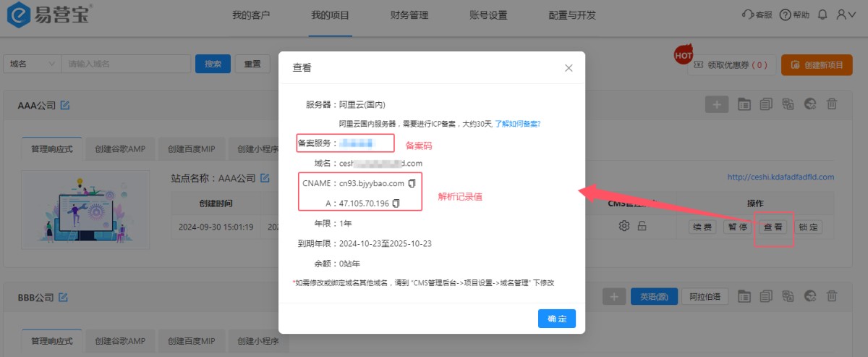This screenshot has width=868, height=357.
Task: Open the 账号设置 menu
Action: click(488, 14)
